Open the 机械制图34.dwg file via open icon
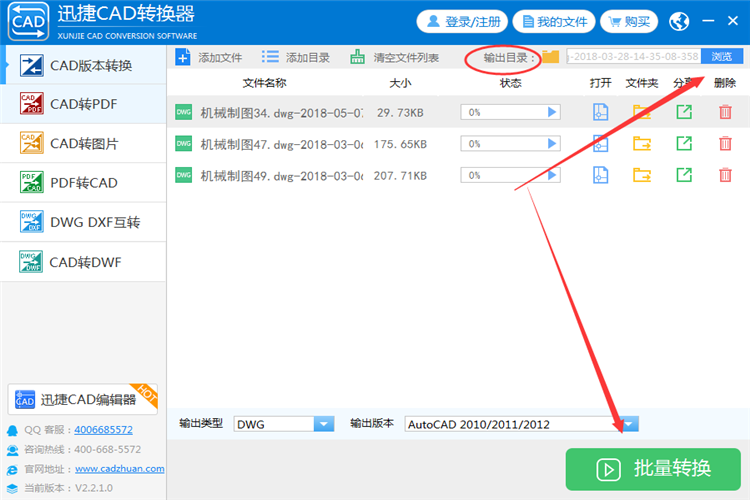 coord(600,112)
